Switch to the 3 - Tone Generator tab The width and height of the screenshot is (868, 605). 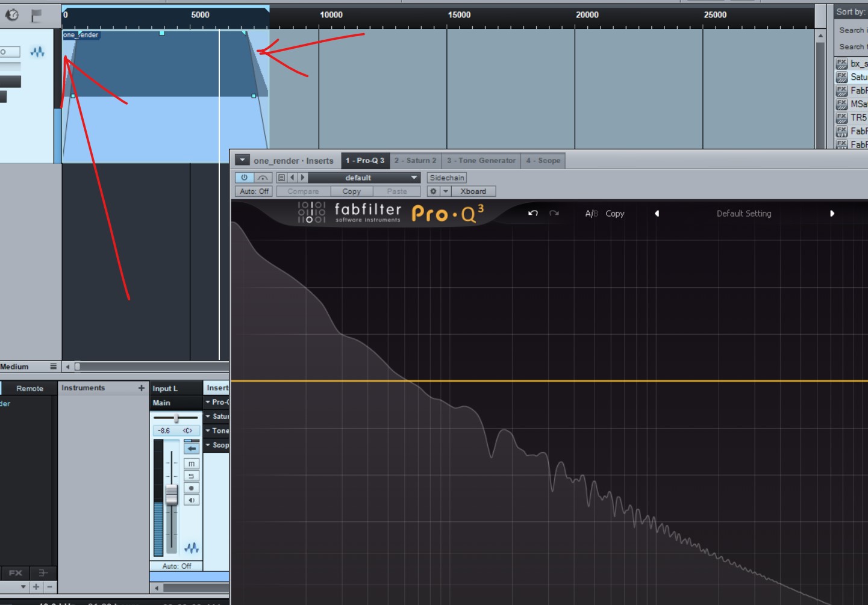coord(481,161)
